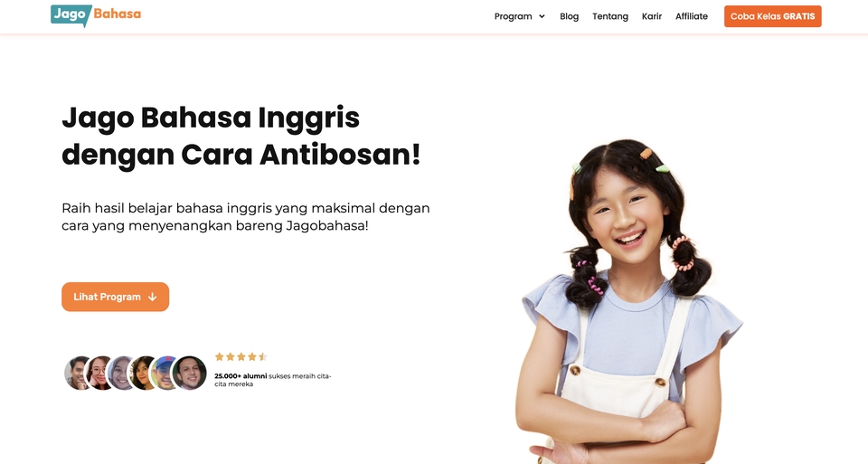Open the Program menu item

click(514, 16)
